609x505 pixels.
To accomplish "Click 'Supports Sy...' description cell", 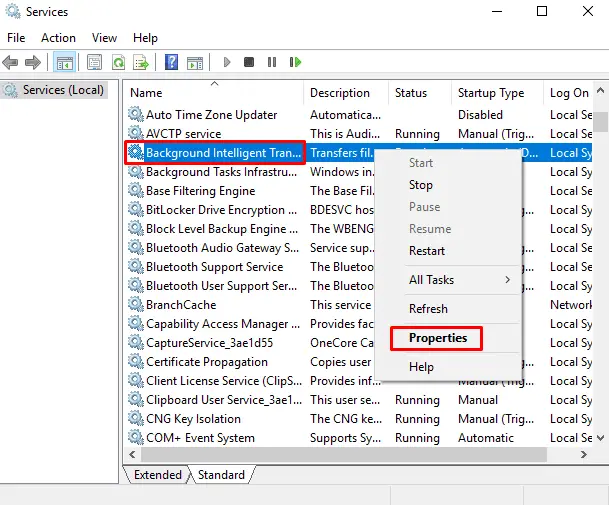I will tap(345, 438).
